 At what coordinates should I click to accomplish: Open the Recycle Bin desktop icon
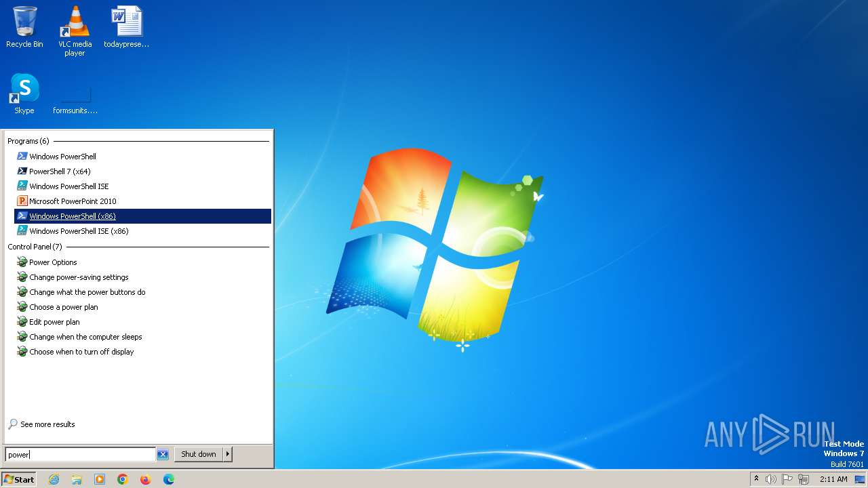(24, 27)
